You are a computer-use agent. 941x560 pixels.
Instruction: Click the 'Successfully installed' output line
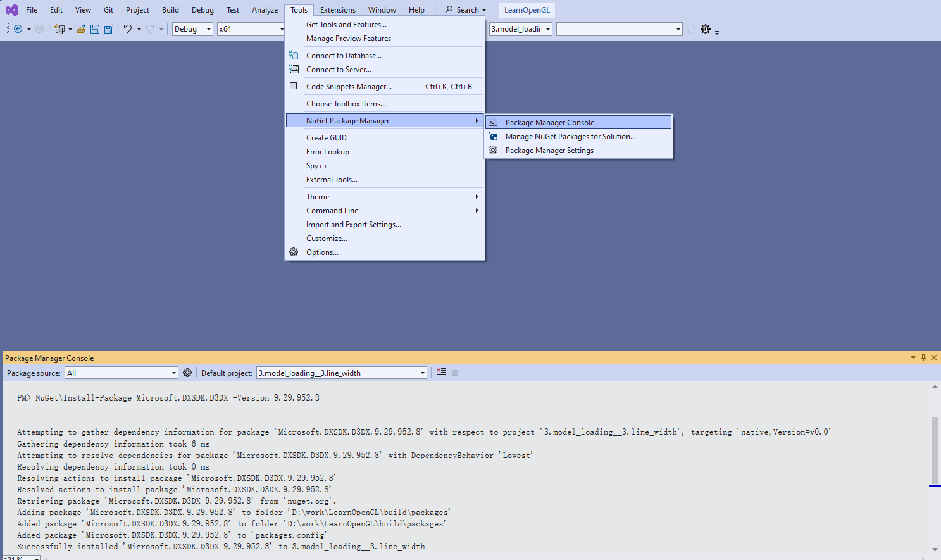pyautogui.click(x=221, y=546)
